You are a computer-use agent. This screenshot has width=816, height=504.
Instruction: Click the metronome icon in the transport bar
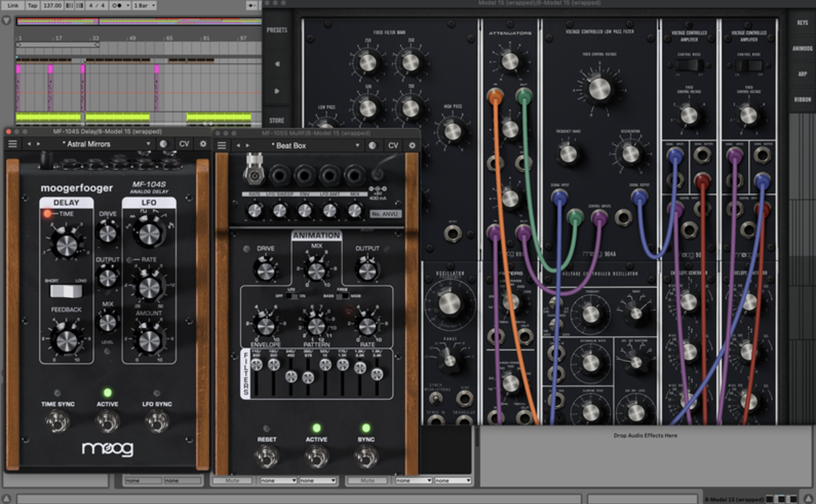point(117,6)
